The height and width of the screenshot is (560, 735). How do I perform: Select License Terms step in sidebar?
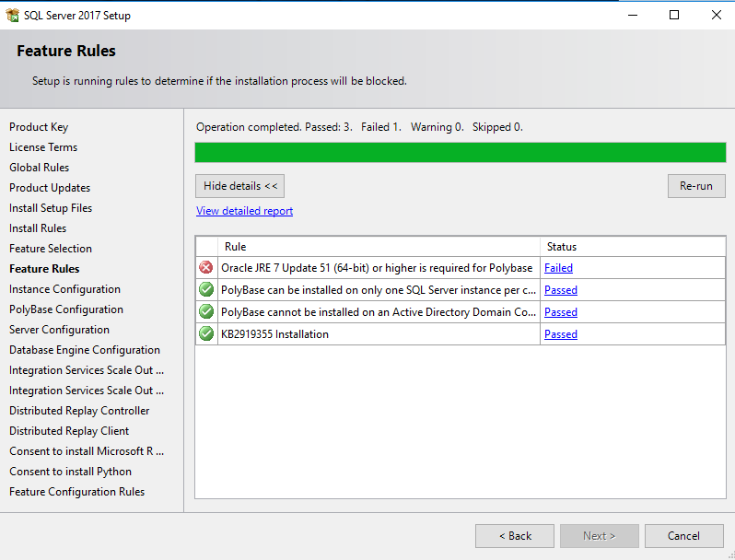coord(43,147)
